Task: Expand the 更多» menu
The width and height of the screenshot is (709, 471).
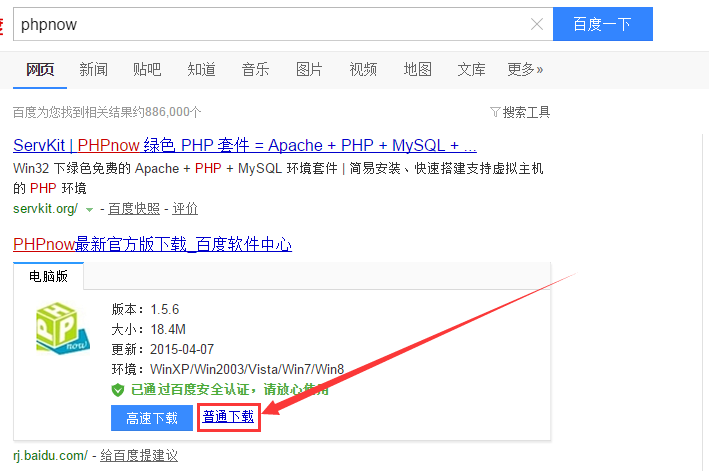Action: [x=525, y=69]
